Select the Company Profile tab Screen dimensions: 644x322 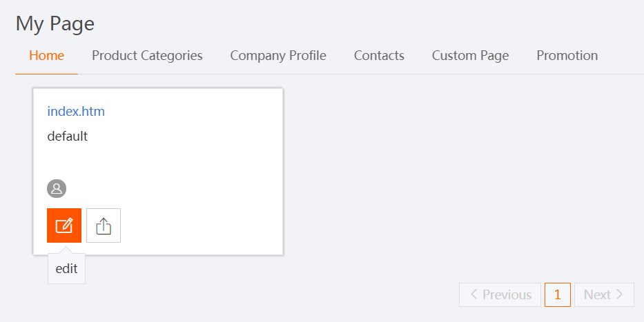(x=278, y=56)
